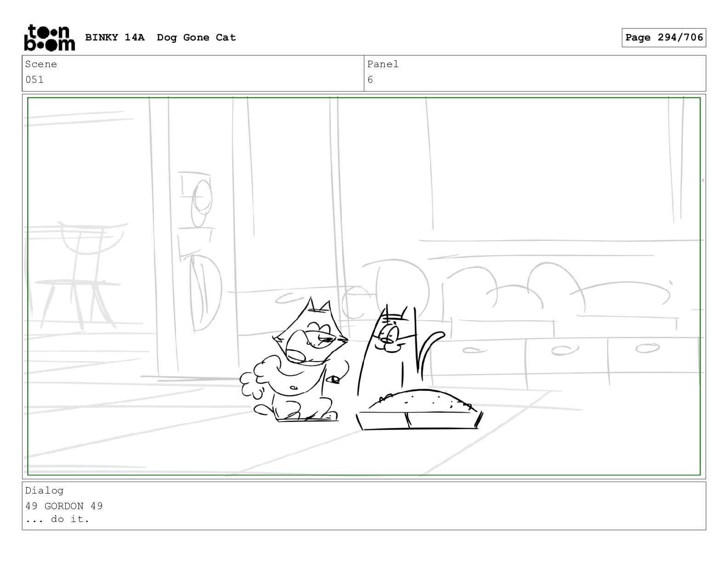Image resolution: width=728 pixels, height=563 pixels.
Task: Click the Toon Boom logo
Action: tap(49, 37)
